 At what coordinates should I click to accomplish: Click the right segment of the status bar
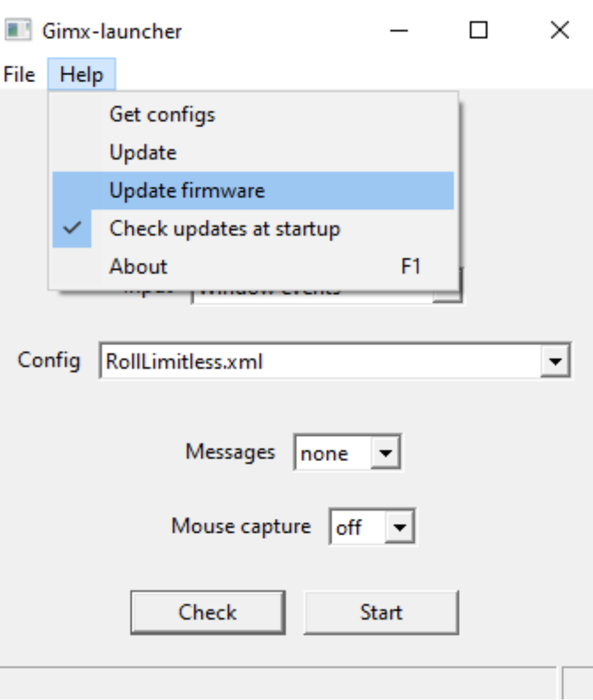click(x=578, y=684)
